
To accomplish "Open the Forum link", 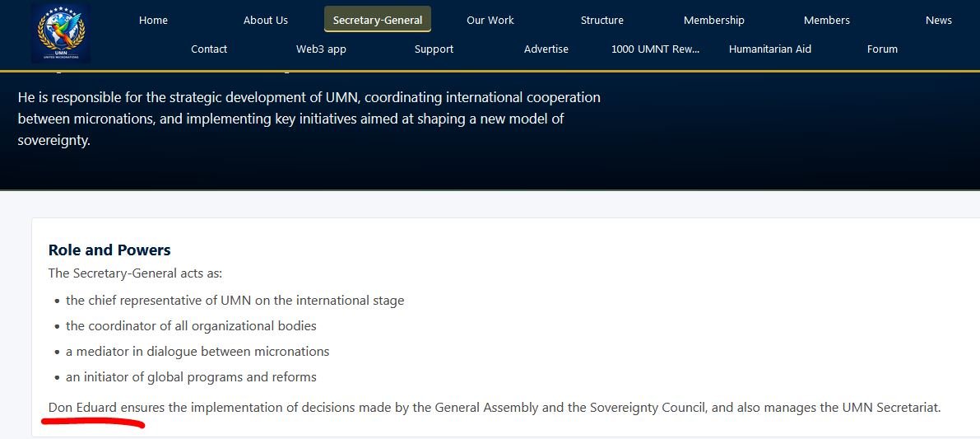I will [882, 49].
